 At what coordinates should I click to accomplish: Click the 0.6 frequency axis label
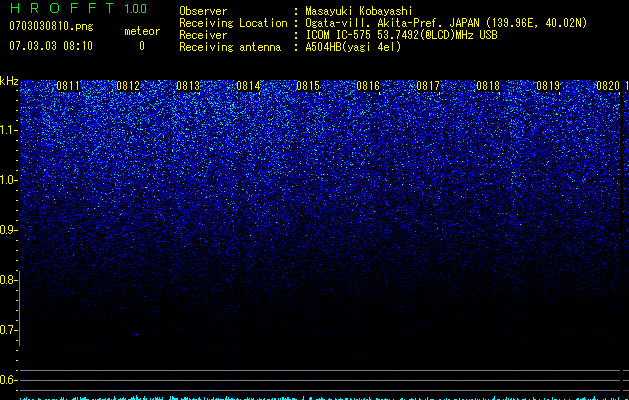coord(8,380)
